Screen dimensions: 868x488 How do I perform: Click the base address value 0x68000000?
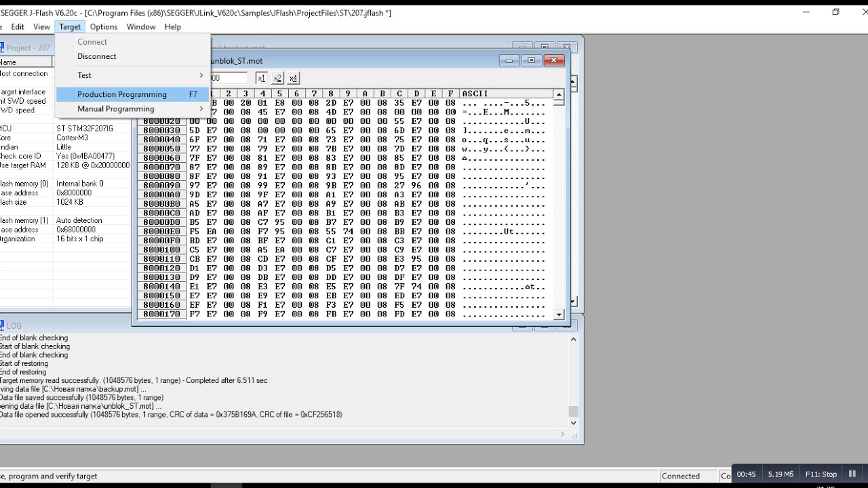pos(76,230)
